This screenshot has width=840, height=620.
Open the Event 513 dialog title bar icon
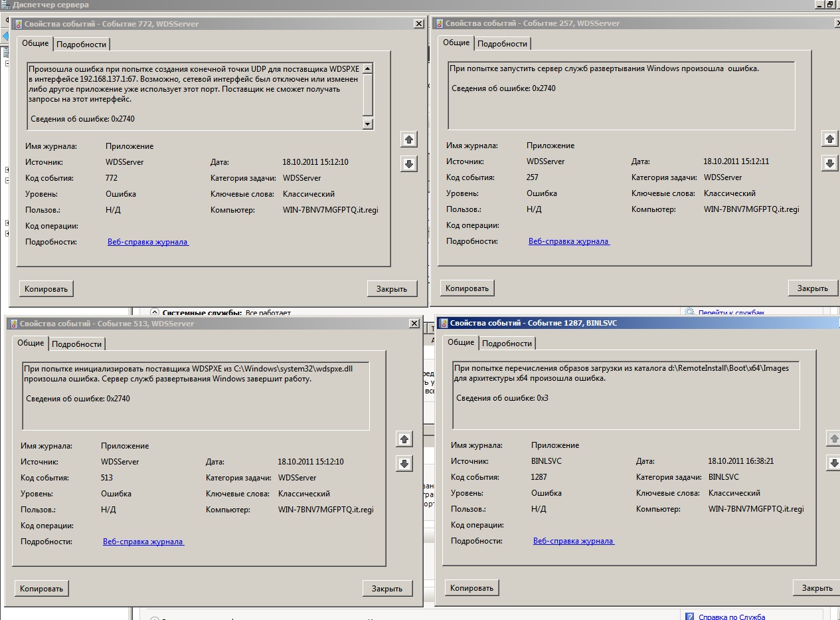point(13,324)
